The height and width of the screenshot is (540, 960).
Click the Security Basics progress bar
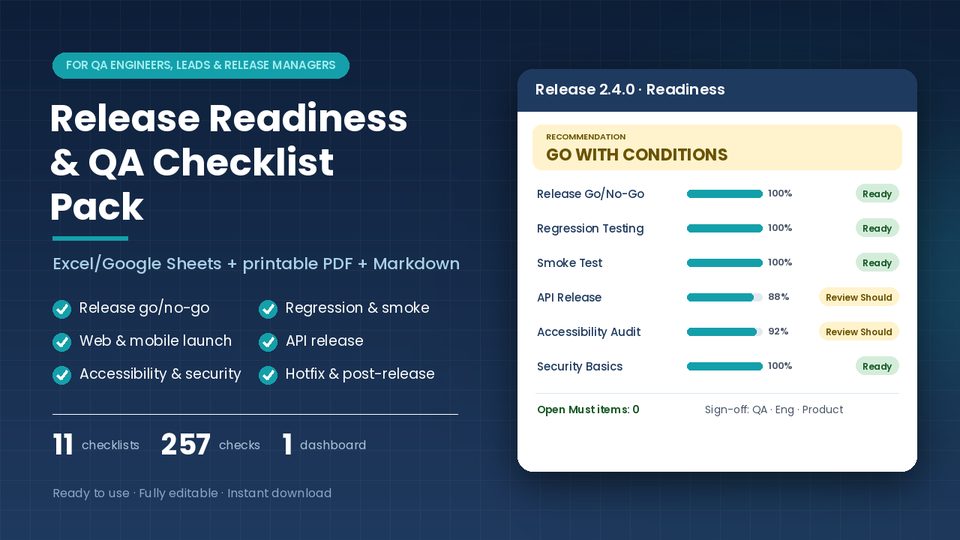point(724,366)
